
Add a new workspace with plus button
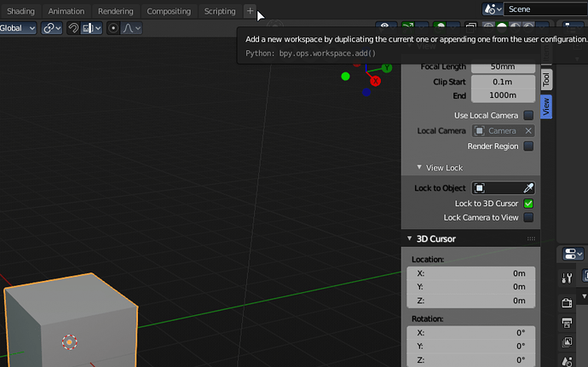pos(251,11)
